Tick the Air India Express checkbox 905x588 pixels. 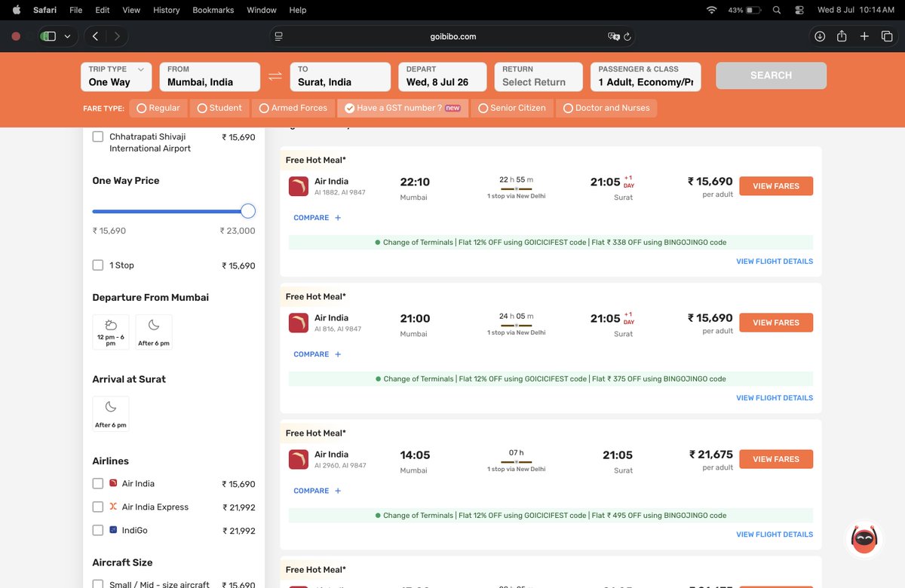coord(98,507)
